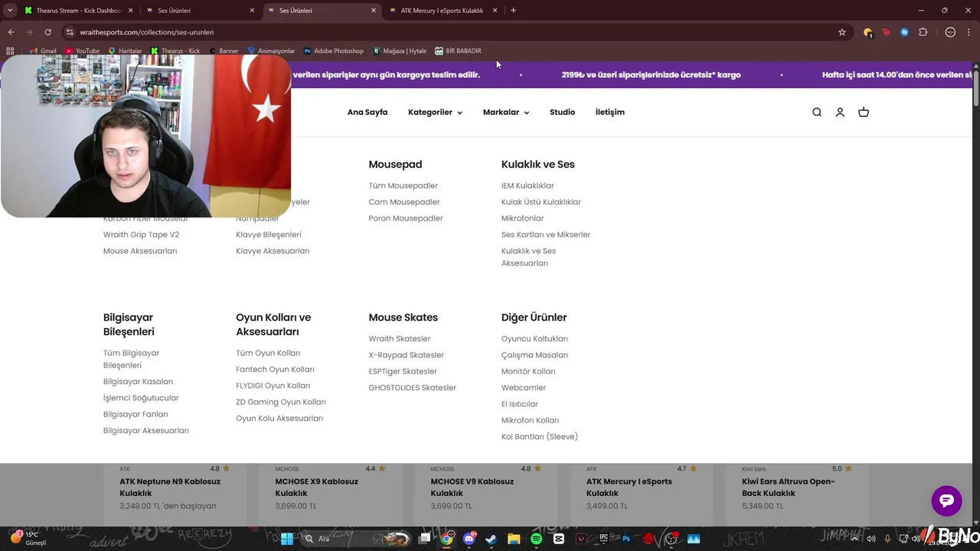Go to Ana Sayfa

pyautogui.click(x=367, y=112)
